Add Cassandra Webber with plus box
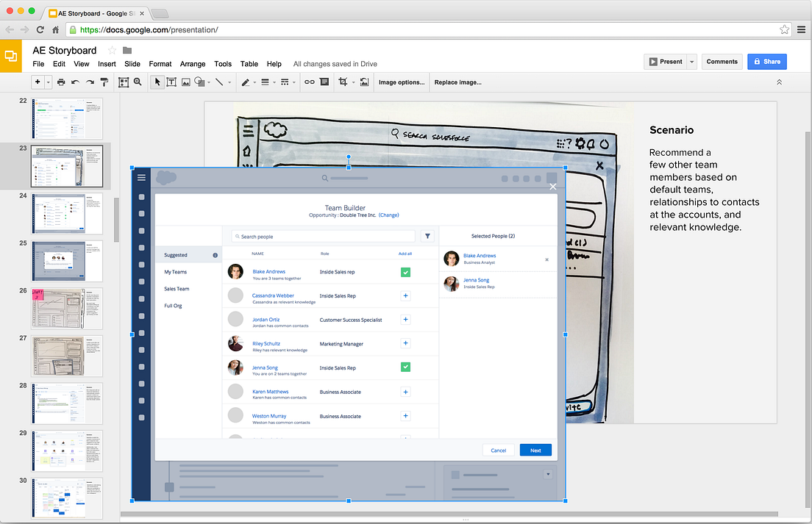Image resolution: width=812 pixels, height=524 pixels. point(405,296)
